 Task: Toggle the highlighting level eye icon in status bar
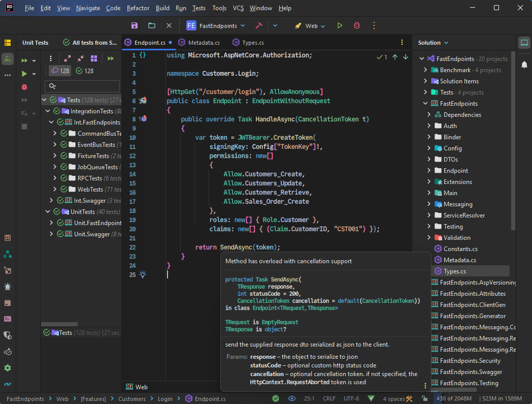291,399
